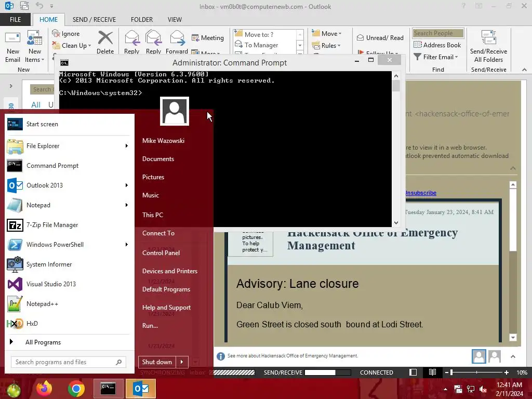
Task: Open Mike Wazowski user folder
Action: point(163,140)
